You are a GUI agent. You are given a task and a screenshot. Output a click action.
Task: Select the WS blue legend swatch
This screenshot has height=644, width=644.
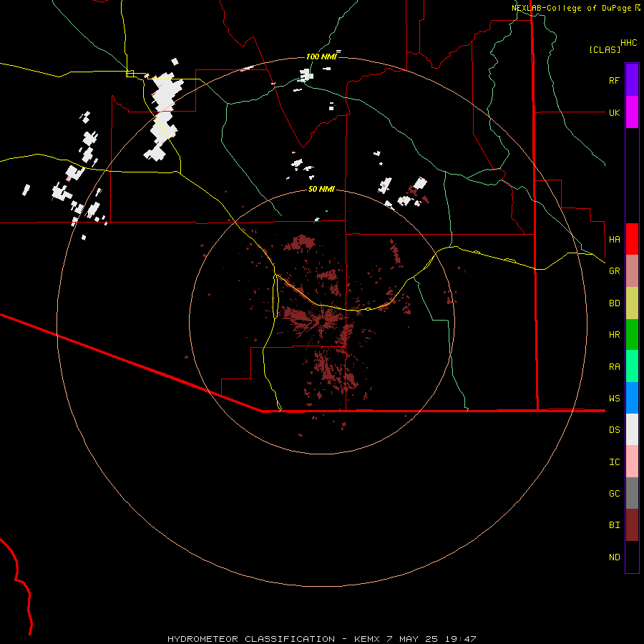point(632,398)
